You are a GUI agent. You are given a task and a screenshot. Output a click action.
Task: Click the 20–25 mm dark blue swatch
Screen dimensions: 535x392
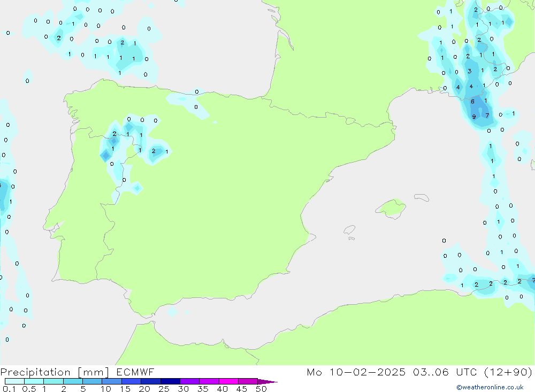coord(150,381)
